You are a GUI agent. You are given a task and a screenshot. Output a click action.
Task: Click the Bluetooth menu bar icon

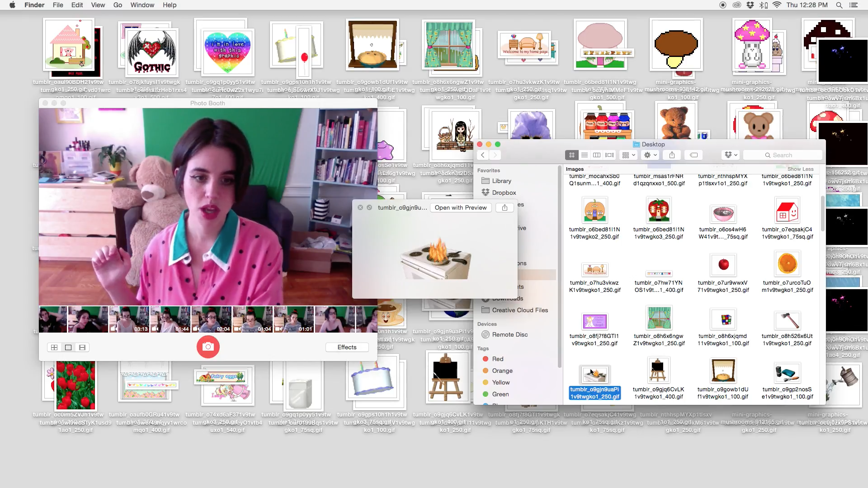point(764,5)
